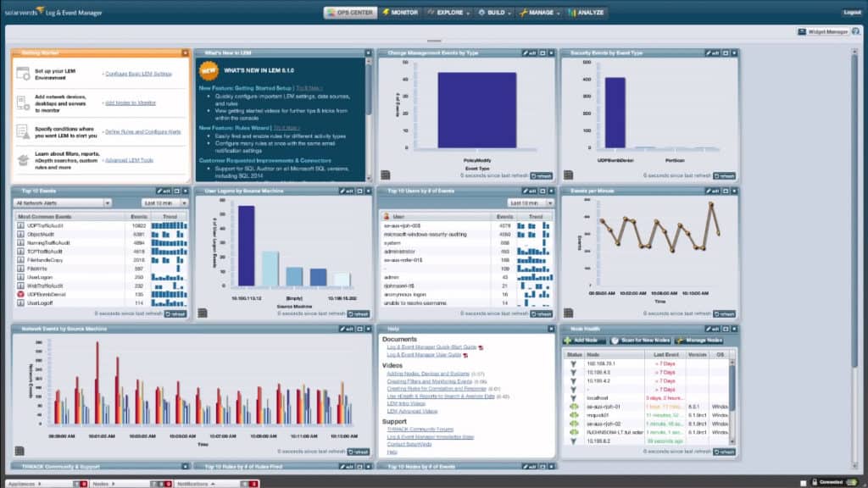Click the PDF icon beside User Guide link

point(465,355)
